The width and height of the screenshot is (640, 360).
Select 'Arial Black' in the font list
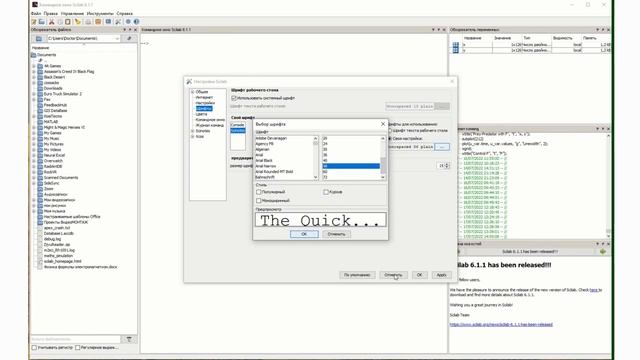pyautogui.click(x=264, y=161)
